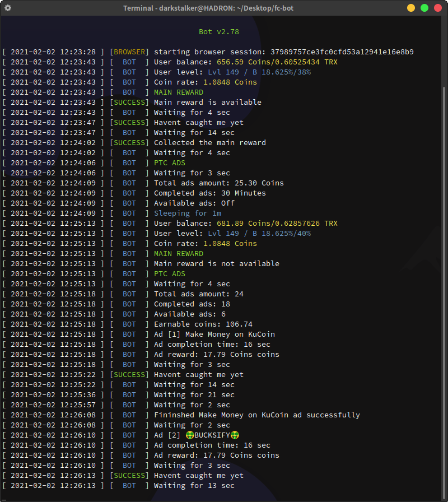Screen dimensions: 448x502
Task: Click the yellow minimize window button
Action: (x=411, y=8)
